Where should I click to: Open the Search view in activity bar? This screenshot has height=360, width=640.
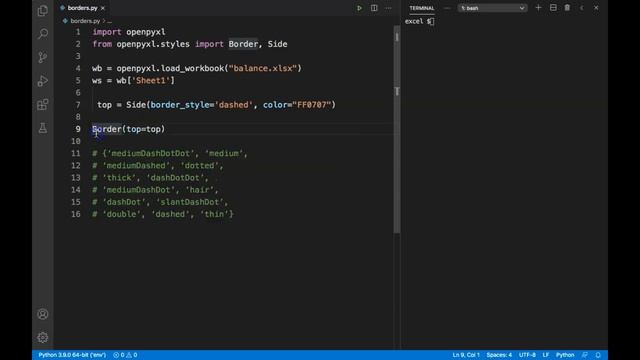[42, 33]
